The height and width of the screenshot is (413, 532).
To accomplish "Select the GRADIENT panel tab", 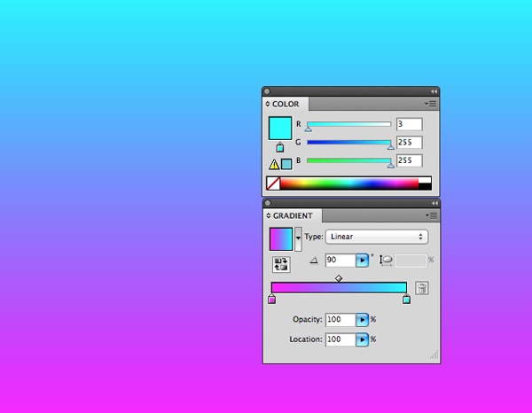I will pyautogui.click(x=293, y=215).
